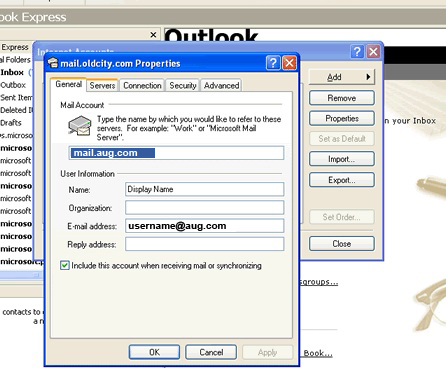Image resolution: width=446 pixels, height=368 pixels.
Task: Click the Organization input field
Action: click(205, 207)
